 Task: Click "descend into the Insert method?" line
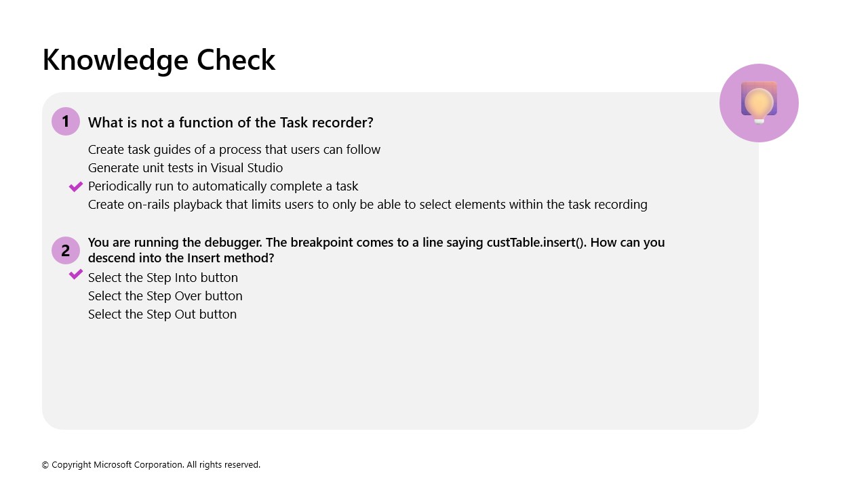181,258
